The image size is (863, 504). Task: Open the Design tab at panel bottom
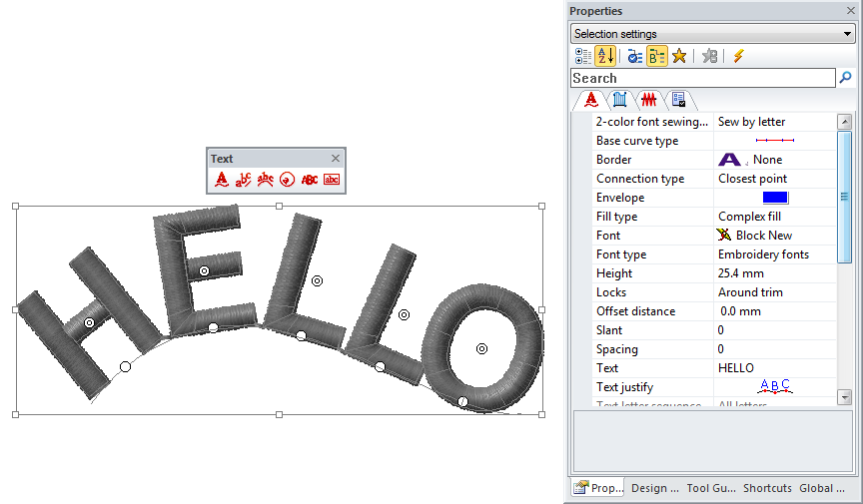pos(655,488)
